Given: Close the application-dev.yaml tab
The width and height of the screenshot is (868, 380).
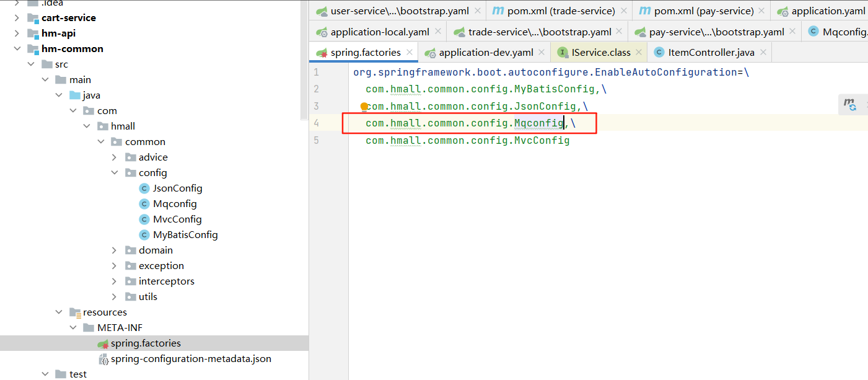Looking at the screenshot, I should point(541,53).
